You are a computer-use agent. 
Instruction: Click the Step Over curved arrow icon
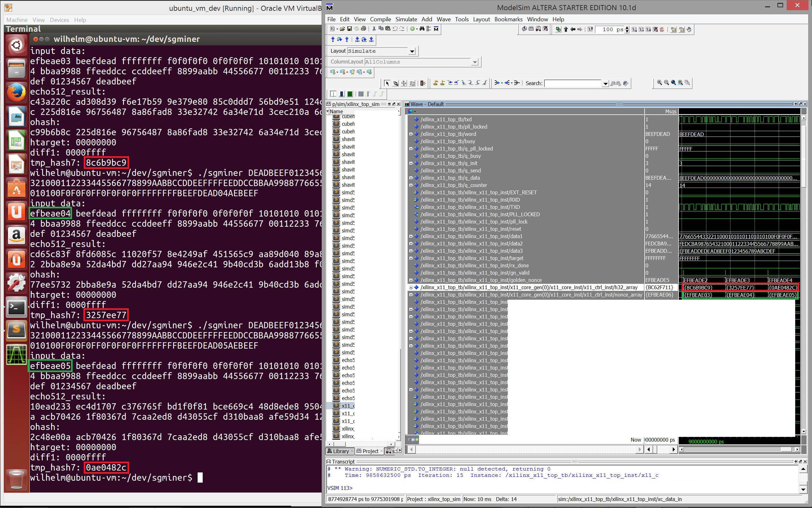coord(340,40)
